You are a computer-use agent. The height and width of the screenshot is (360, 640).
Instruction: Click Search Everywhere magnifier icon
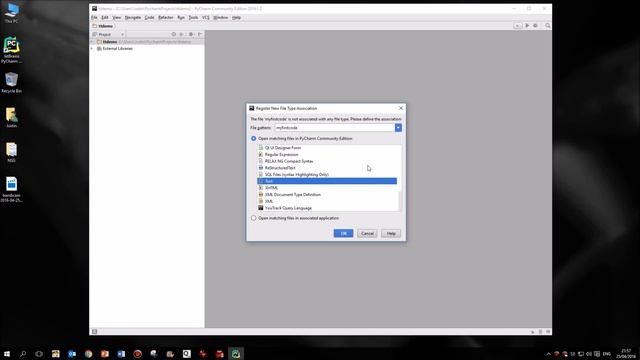(548, 26)
